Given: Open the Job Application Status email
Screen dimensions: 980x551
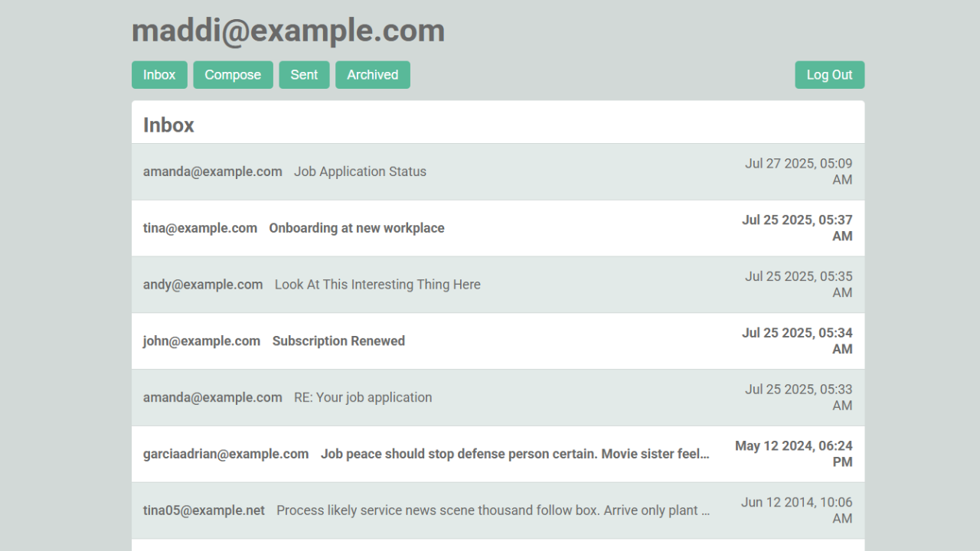Looking at the screenshot, I should 360,171.
